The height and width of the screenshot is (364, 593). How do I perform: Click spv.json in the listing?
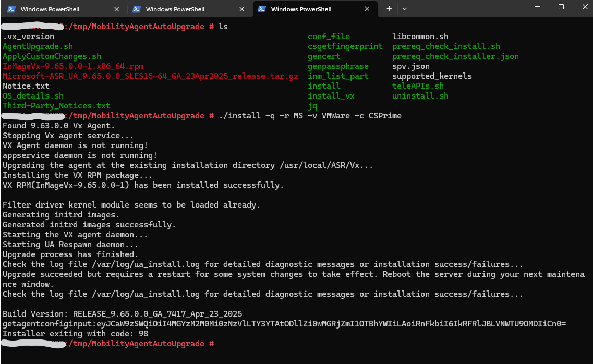[x=410, y=66]
